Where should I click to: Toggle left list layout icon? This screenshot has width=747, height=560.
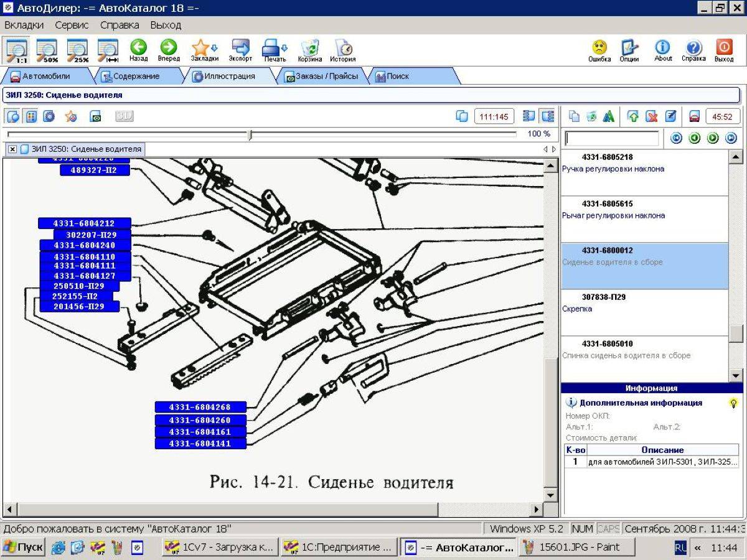(x=529, y=116)
